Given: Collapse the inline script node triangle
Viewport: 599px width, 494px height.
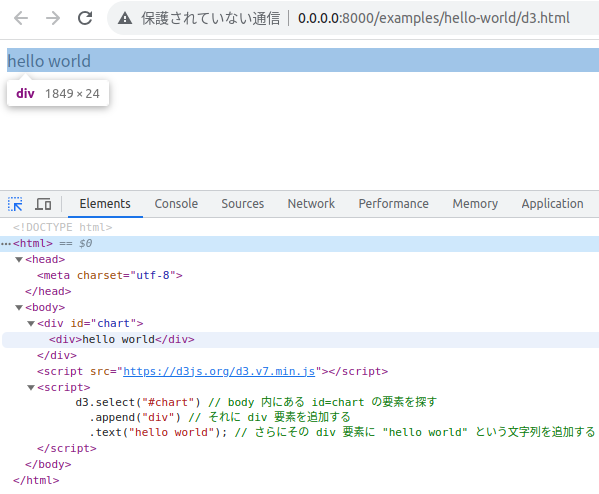Looking at the screenshot, I should [31, 388].
